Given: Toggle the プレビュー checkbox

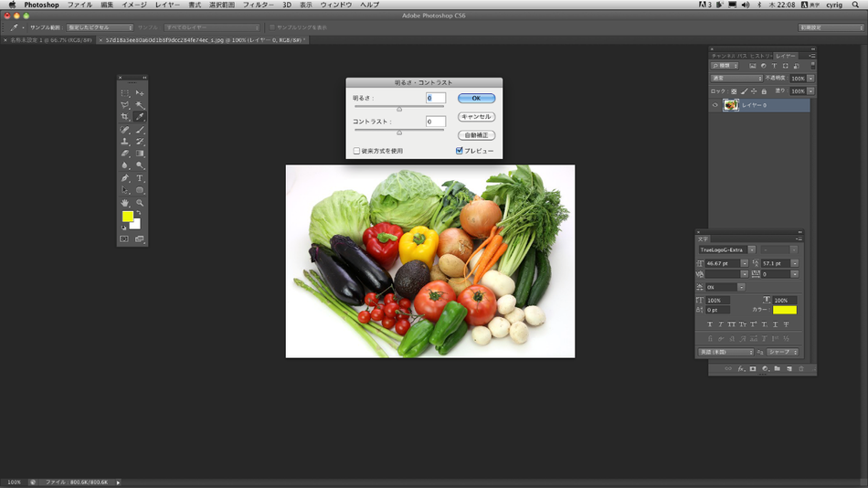Looking at the screenshot, I should coord(459,151).
